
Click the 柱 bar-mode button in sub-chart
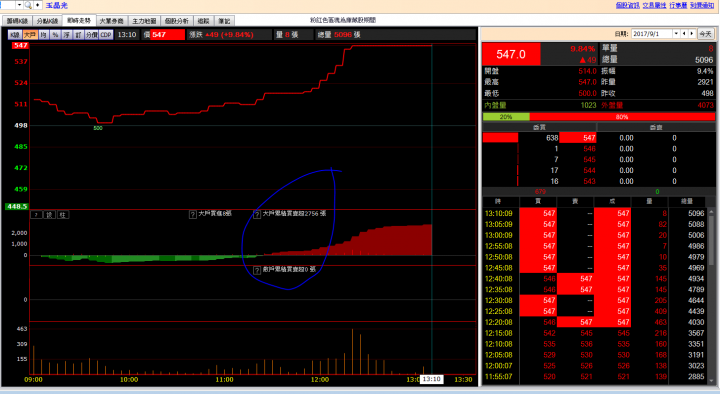(x=63, y=215)
